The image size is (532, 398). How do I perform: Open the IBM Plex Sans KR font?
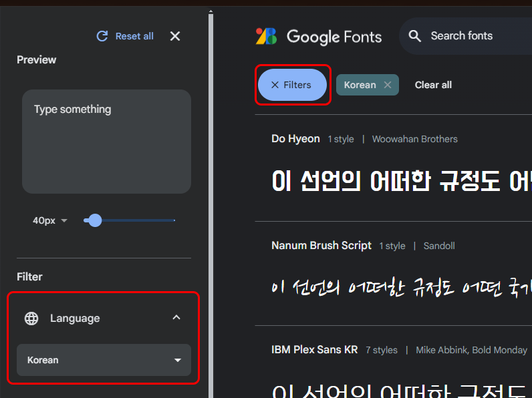coord(315,349)
